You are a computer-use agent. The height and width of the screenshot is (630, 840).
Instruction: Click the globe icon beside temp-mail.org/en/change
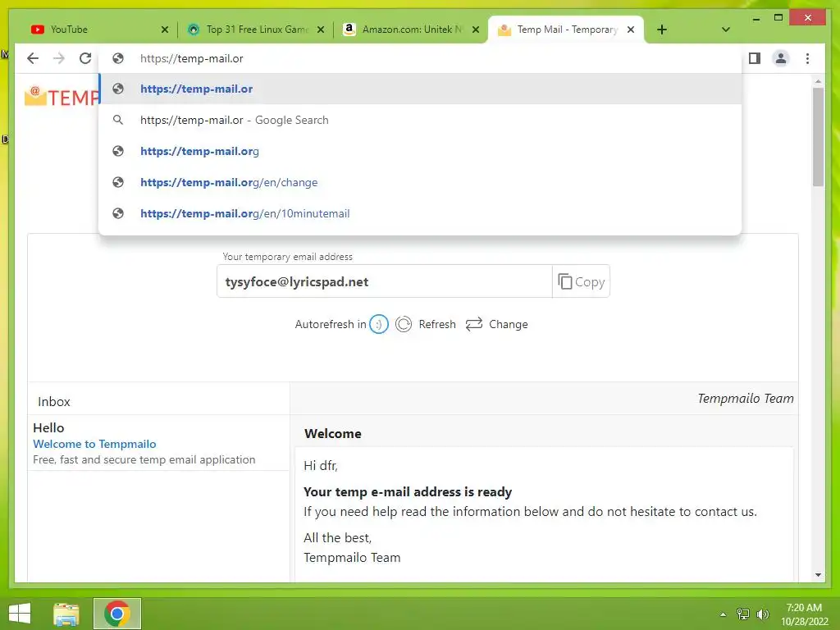(x=118, y=182)
